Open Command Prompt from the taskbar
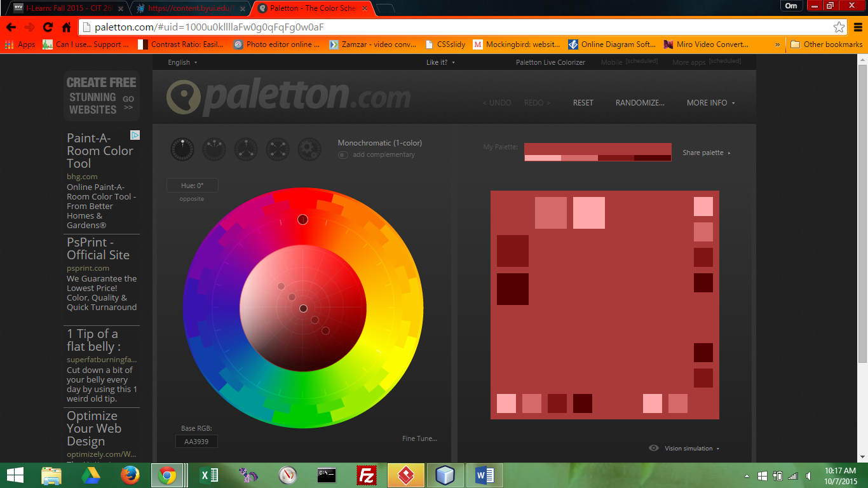The height and width of the screenshot is (488, 868). click(x=327, y=475)
